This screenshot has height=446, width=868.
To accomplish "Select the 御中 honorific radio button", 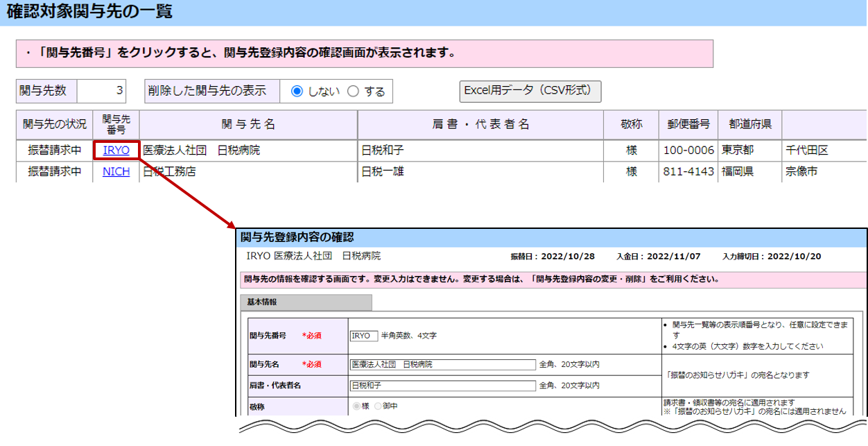I will point(378,406).
